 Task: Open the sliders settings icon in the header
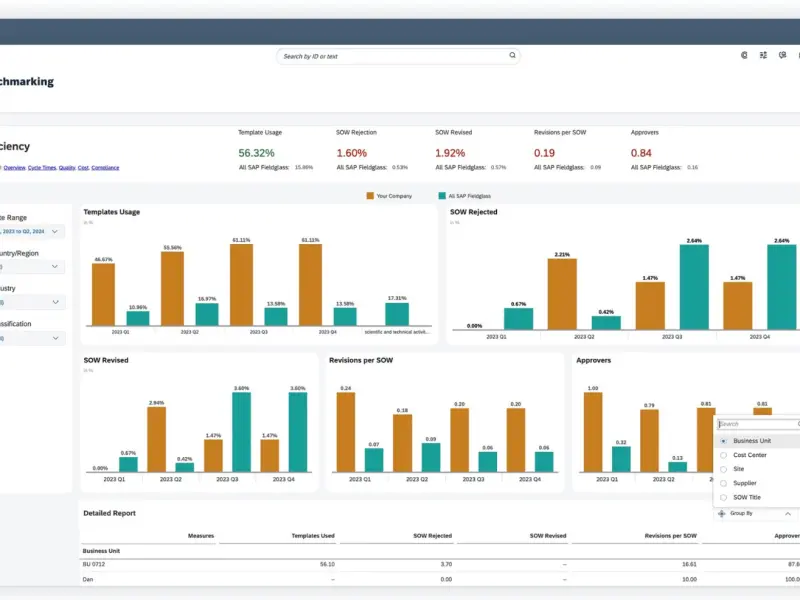click(764, 56)
